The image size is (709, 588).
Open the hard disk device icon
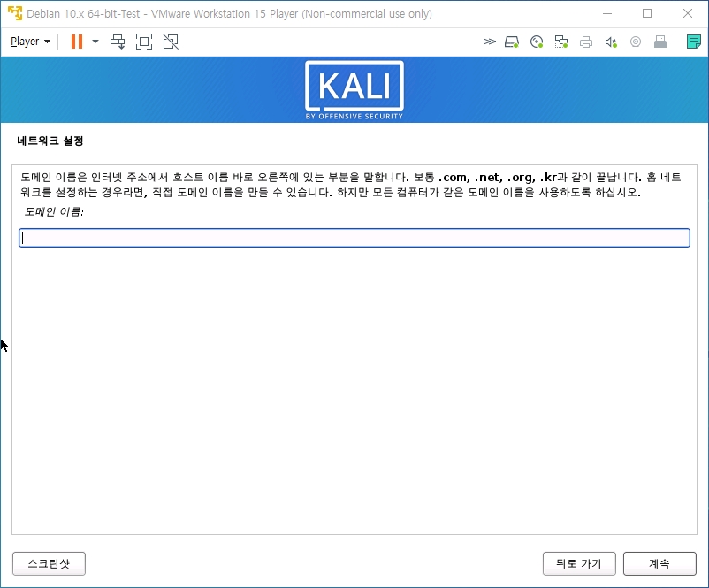coord(512,42)
